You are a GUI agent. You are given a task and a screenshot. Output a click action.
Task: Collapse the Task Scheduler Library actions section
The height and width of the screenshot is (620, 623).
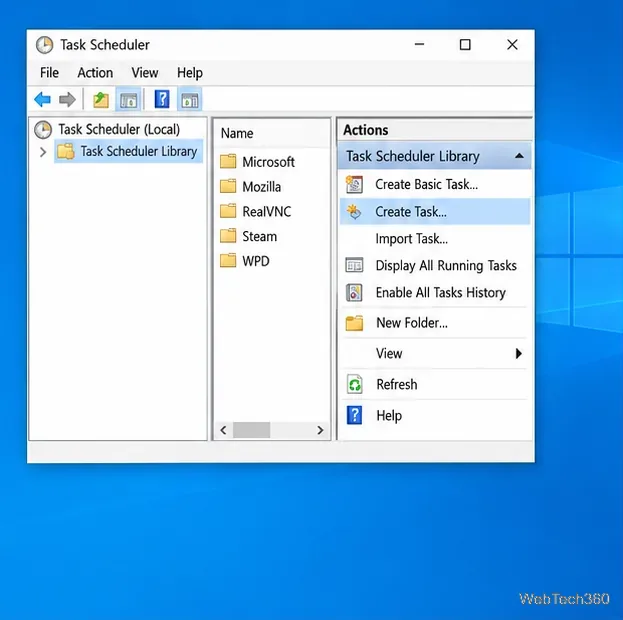[x=519, y=156]
